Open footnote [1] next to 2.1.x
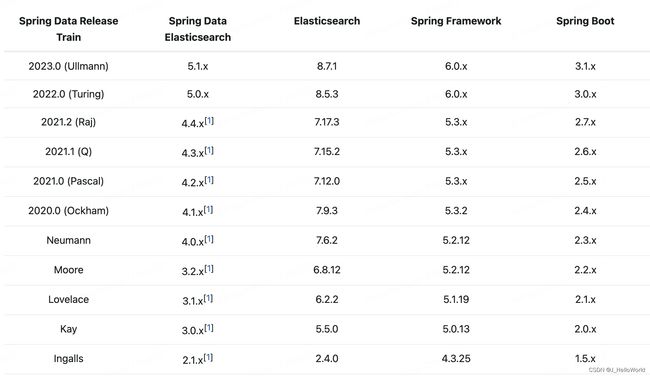650x376 pixels. point(208,357)
